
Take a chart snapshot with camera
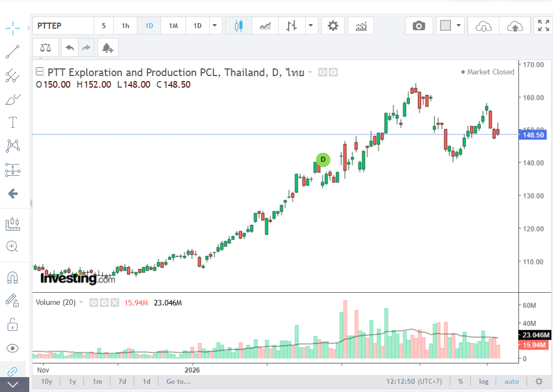click(x=419, y=26)
